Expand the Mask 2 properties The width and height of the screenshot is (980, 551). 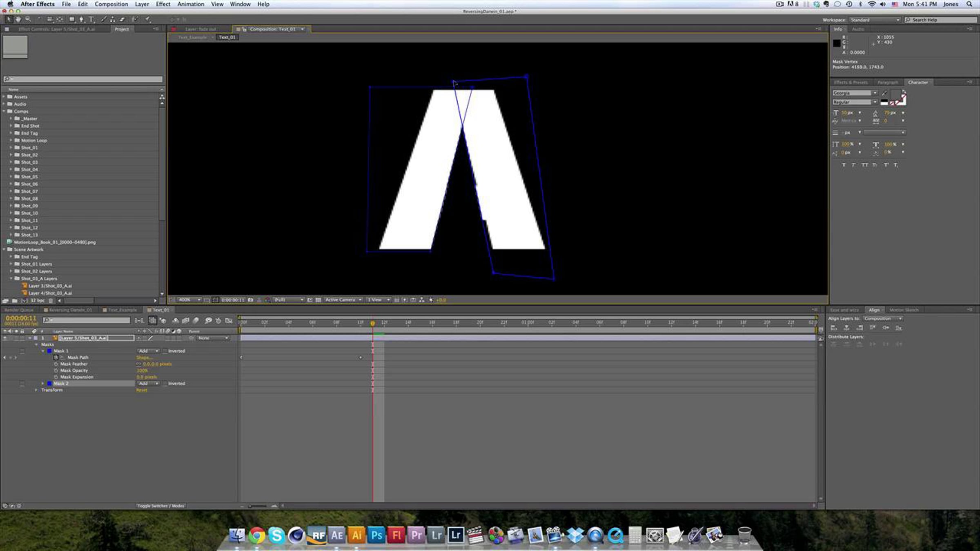coord(42,384)
